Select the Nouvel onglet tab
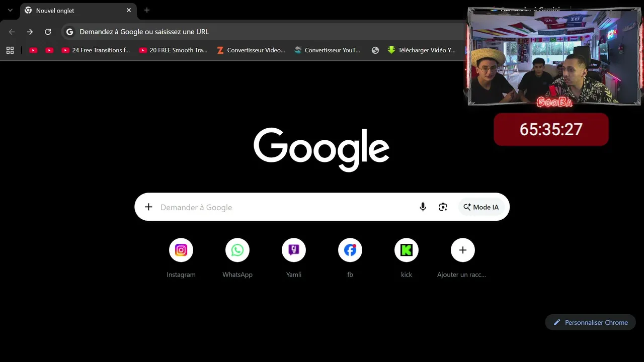 [x=78, y=11]
